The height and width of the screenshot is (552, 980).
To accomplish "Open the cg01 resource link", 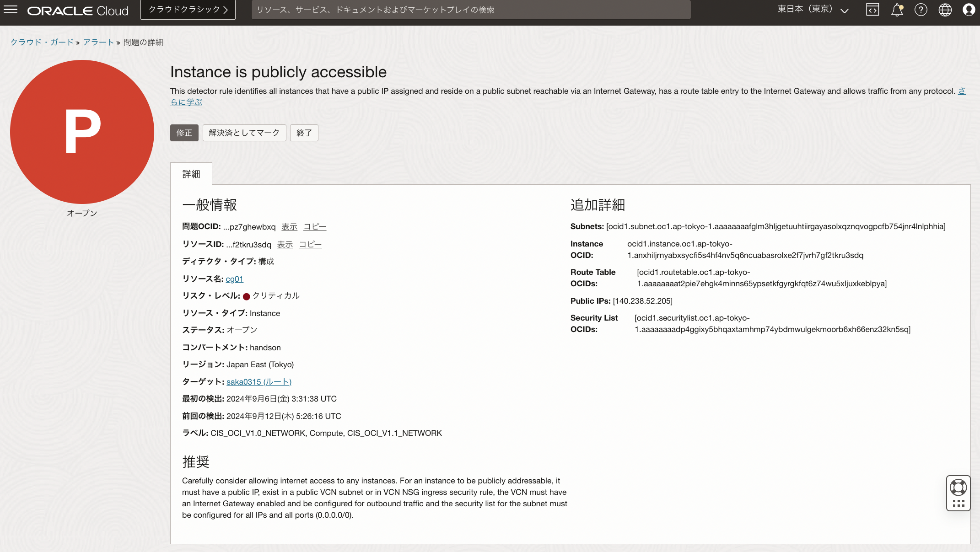I will pos(234,279).
